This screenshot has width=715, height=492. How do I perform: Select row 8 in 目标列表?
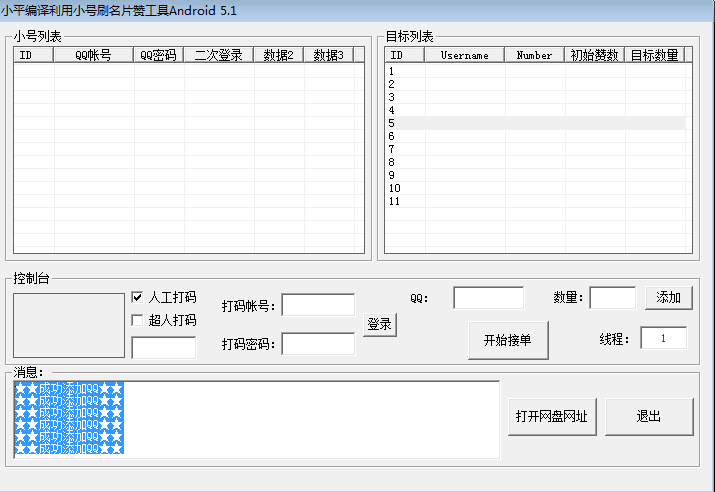(535, 162)
